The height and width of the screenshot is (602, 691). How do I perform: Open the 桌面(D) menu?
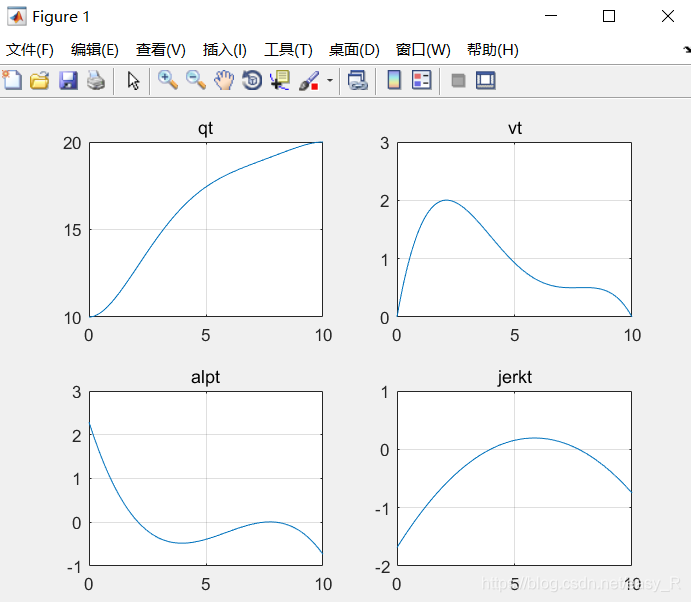pos(354,50)
